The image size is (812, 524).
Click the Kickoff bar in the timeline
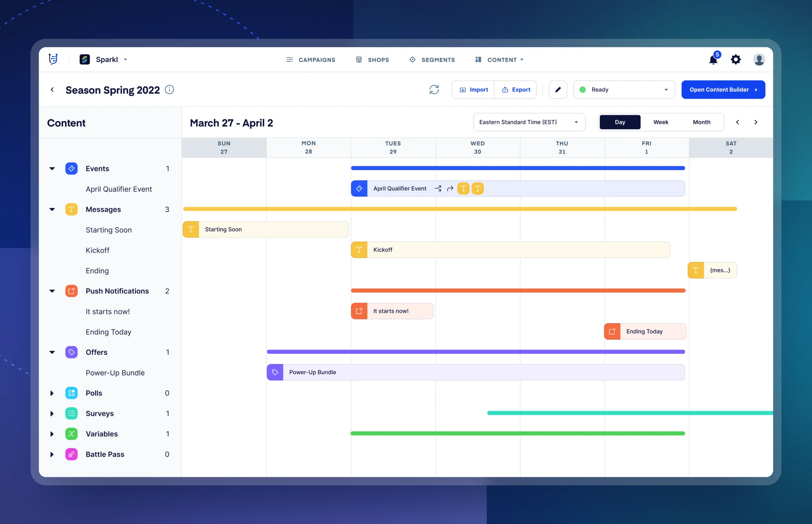(x=510, y=250)
